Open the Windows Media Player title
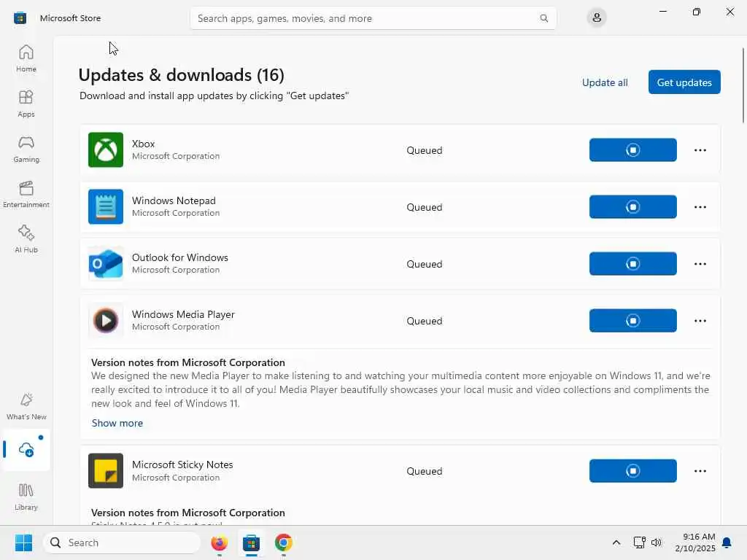747x560 pixels. (x=183, y=314)
